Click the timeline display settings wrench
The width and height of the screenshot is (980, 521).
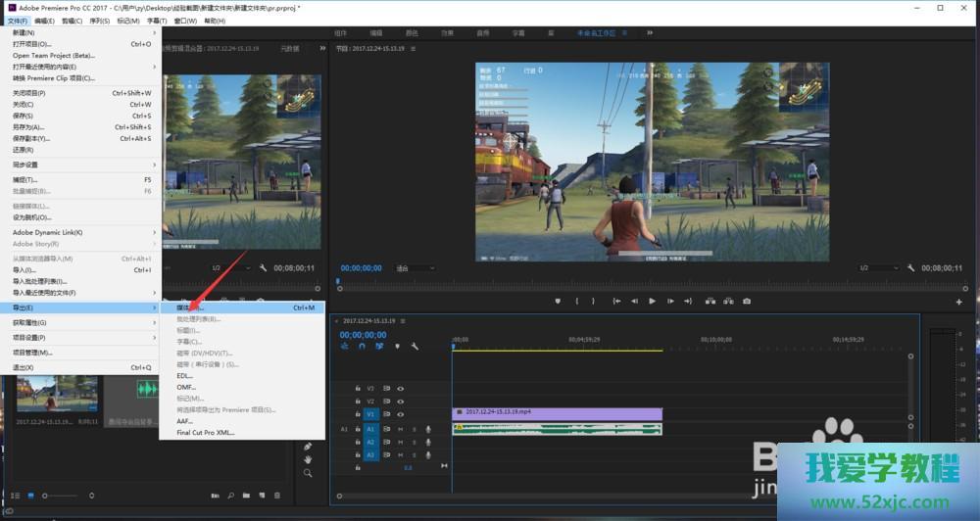click(x=415, y=346)
